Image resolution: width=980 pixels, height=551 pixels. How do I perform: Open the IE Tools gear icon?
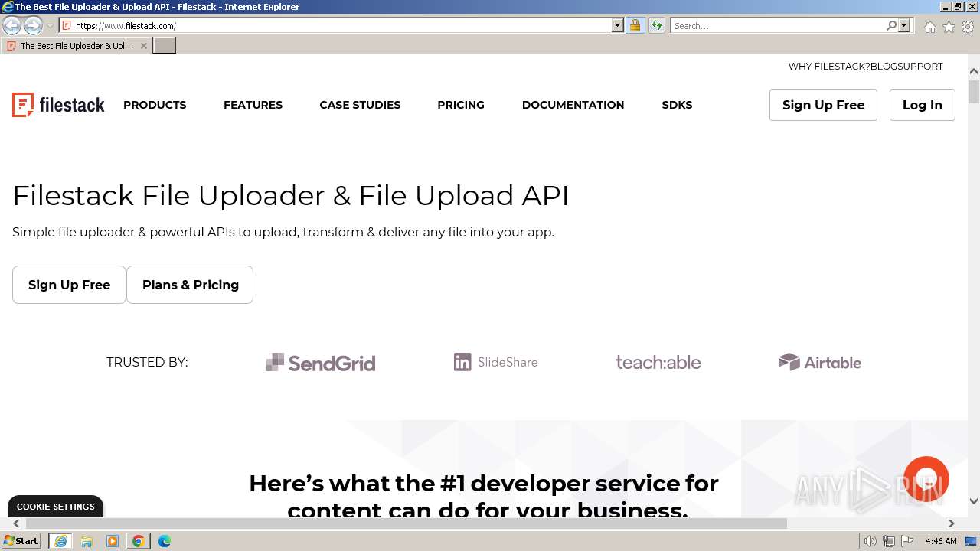[x=968, y=27]
